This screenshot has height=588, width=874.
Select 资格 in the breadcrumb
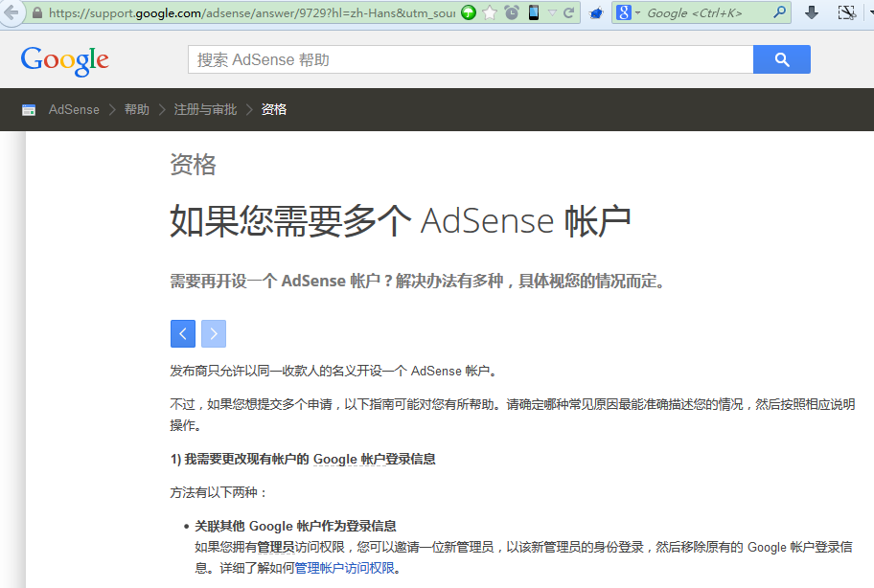pyautogui.click(x=274, y=110)
